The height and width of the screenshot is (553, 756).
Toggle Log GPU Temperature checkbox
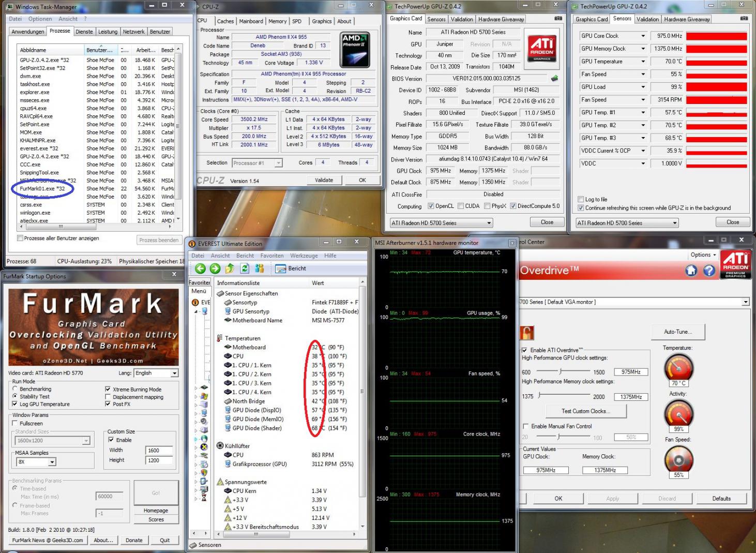(x=15, y=404)
